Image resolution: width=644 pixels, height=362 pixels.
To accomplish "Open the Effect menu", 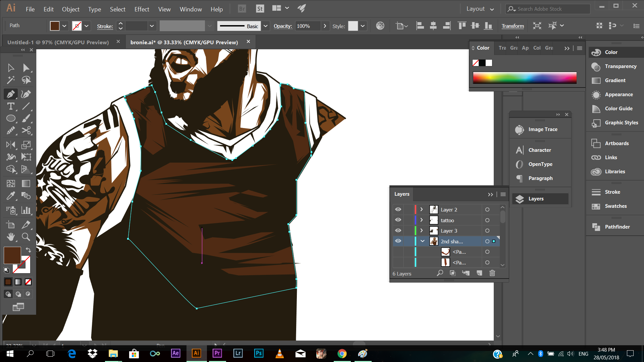I will point(142,9).
